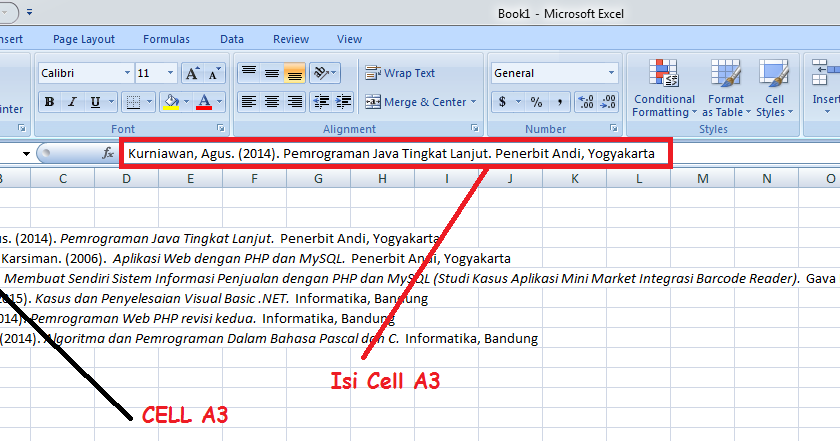Apply cell borders button
The image size is (840, 441).
(x=133, y=102)
